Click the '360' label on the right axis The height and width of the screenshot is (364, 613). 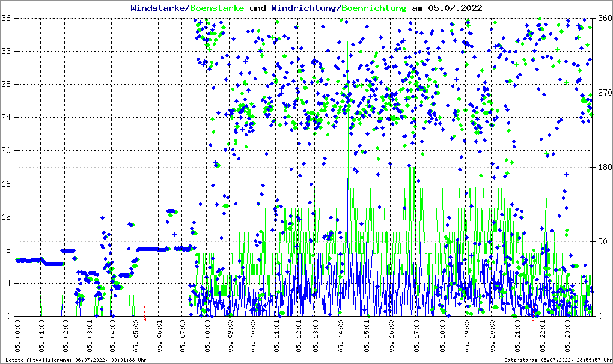(603, 19)
